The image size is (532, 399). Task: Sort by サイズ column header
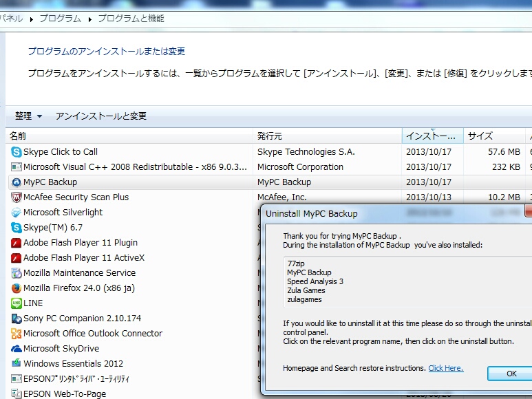[494, 136]
